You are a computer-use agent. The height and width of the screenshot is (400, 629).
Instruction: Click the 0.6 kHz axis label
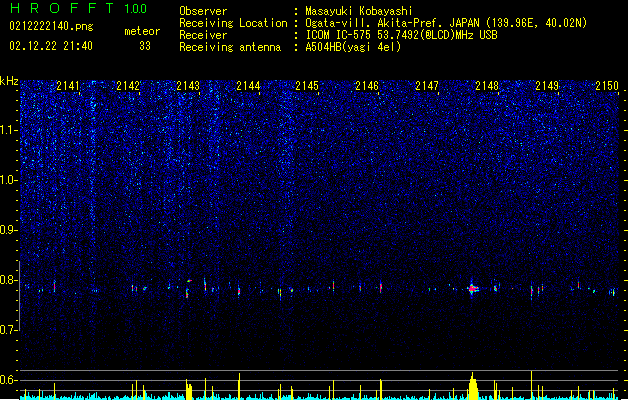pyautogui.click(x=8, y=380)
